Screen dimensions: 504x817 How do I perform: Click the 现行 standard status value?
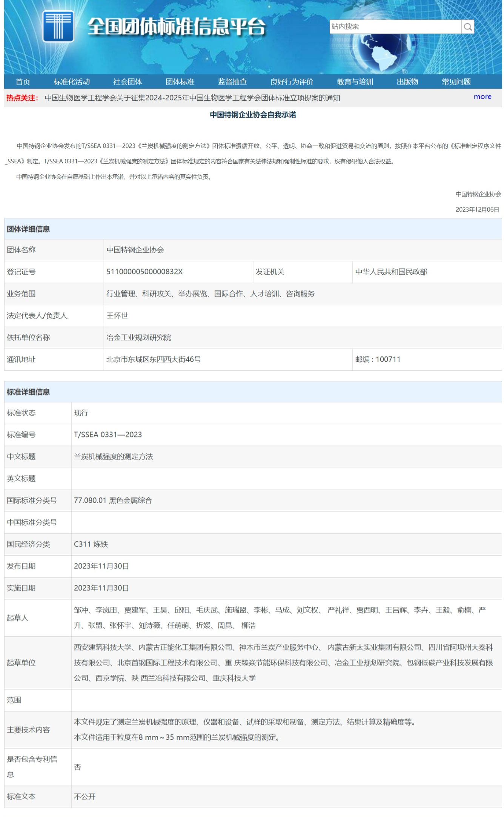click(x=81, y=413)
